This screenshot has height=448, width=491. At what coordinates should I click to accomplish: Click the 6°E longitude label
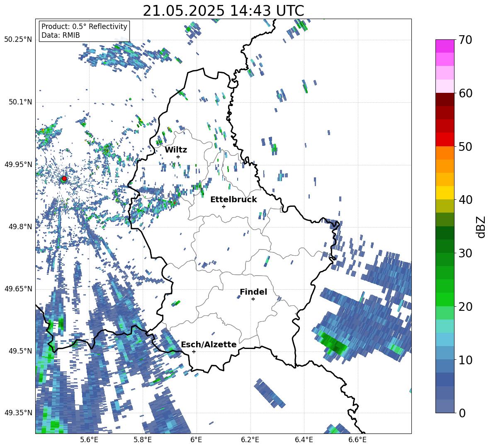(x=196, y=440)
